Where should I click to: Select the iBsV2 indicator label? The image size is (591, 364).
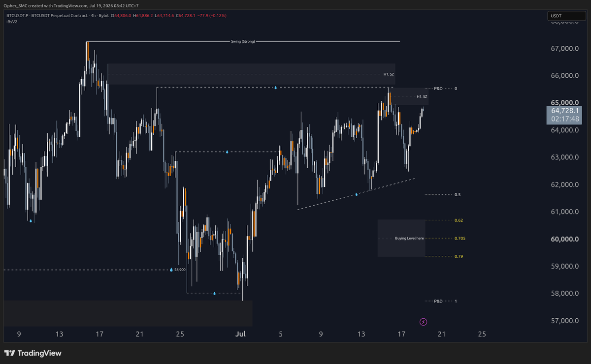11,22
